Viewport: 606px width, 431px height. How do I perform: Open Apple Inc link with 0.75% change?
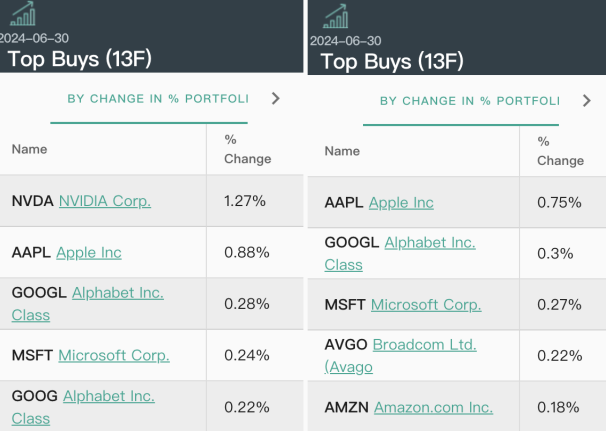click(x=401, y=203)
